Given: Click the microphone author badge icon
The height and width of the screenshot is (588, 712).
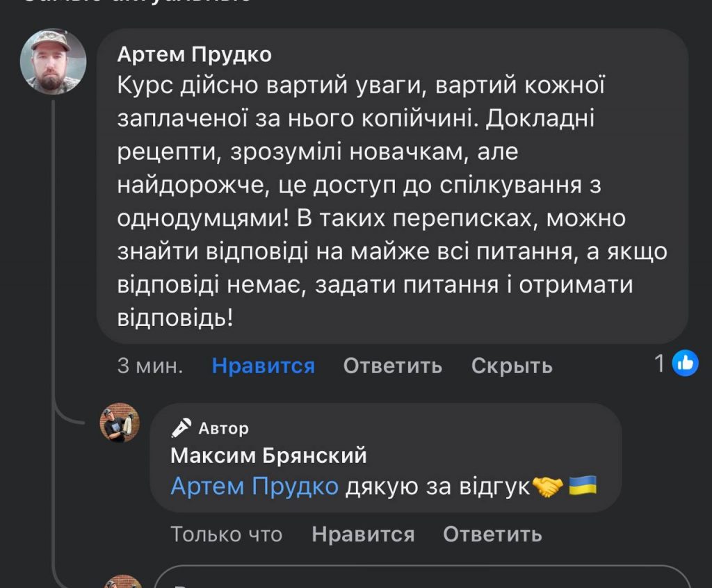Looking at the screenshot, I should point(181,427).
